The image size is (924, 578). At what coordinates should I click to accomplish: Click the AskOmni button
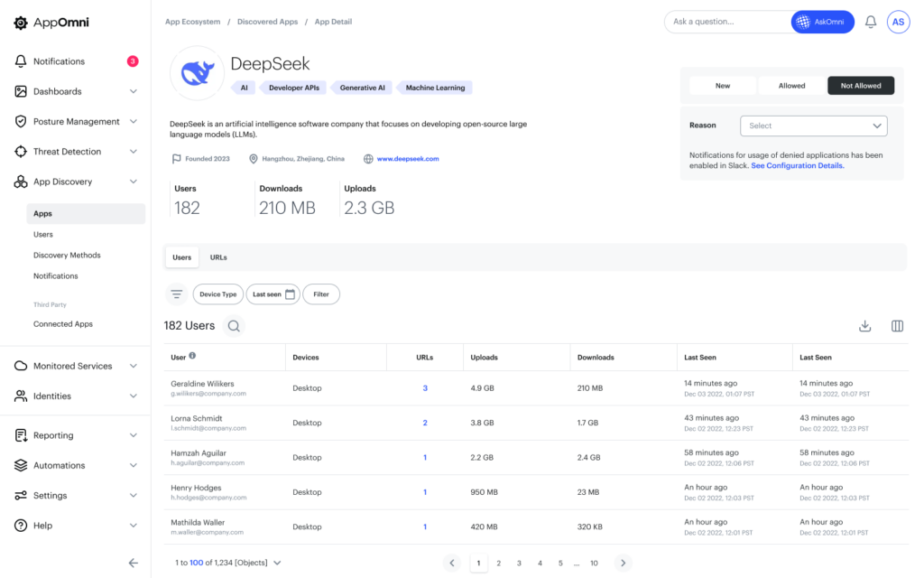[823, 22]
